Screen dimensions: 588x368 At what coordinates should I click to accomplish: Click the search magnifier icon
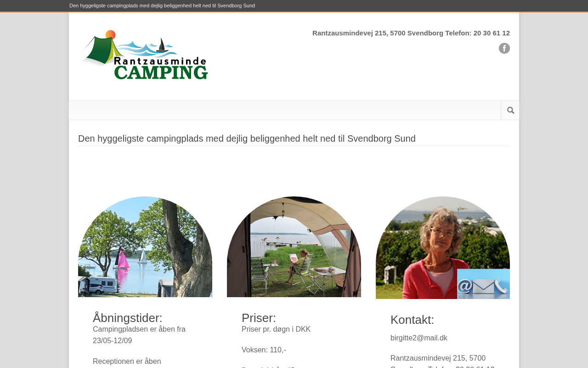pyautogui.click(x=510, y=110)
